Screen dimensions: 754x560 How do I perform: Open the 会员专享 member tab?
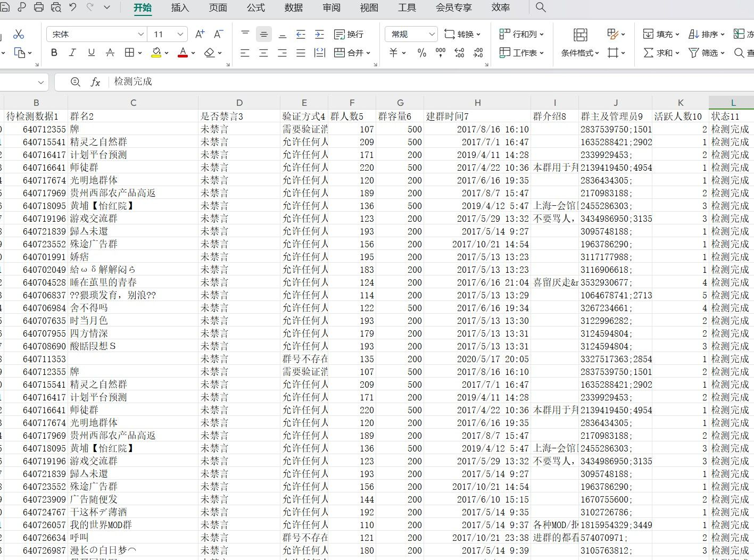pos(453,7)
